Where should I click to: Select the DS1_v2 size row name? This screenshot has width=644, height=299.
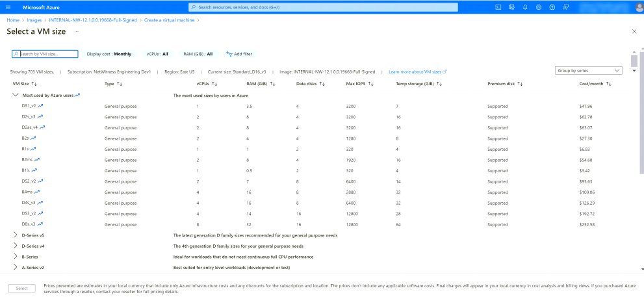(x=29, y=106)
